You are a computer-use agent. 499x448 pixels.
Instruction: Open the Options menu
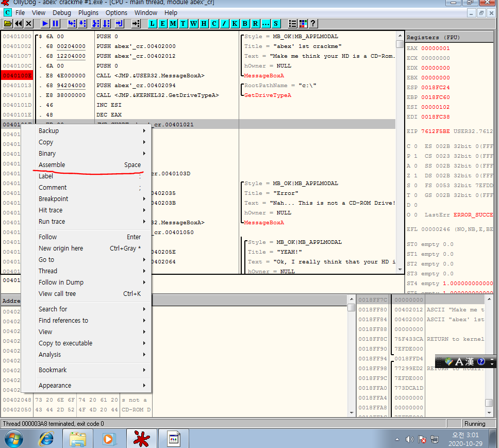click(116, 13)
